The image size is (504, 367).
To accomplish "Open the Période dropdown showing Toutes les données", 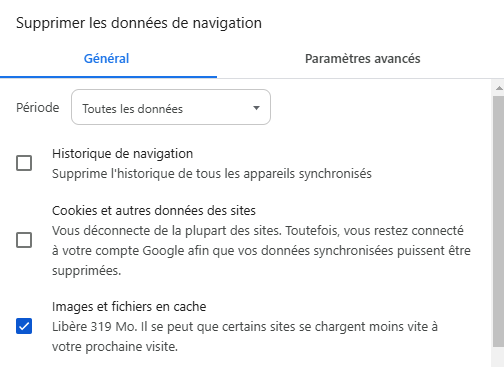I will [x=171, y=107].
